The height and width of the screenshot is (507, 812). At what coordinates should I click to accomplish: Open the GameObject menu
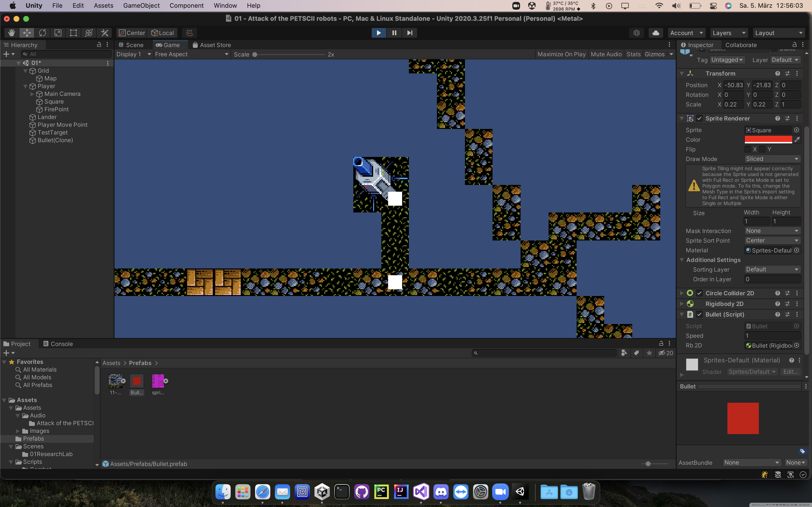pyautogui.click(x=141, y=5)
